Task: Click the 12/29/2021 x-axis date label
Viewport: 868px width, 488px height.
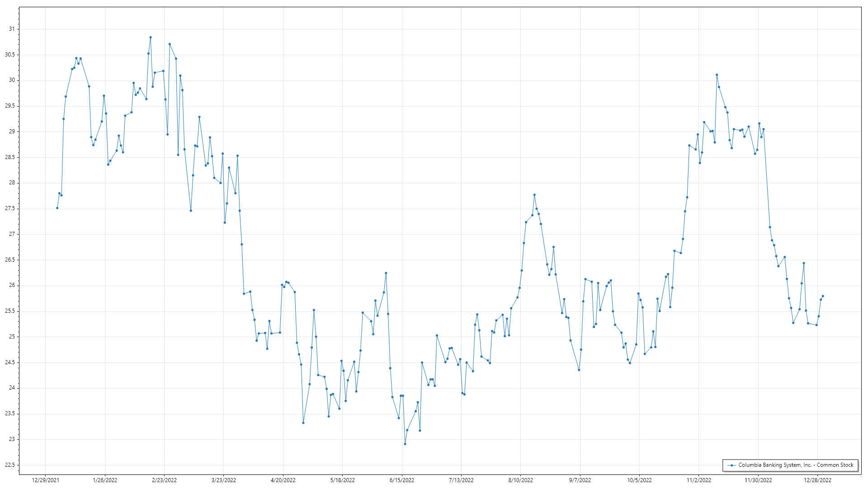Action: [x=46, y=480]
